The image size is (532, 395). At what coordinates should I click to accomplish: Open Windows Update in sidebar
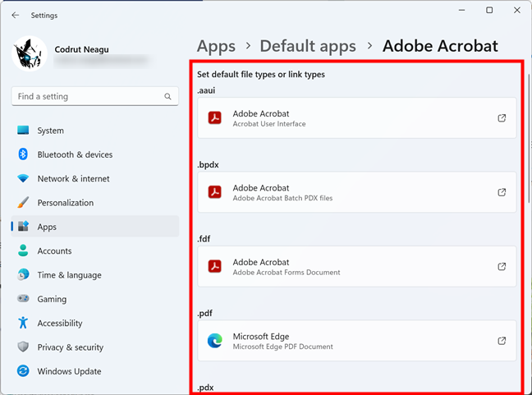pos(68,371)
